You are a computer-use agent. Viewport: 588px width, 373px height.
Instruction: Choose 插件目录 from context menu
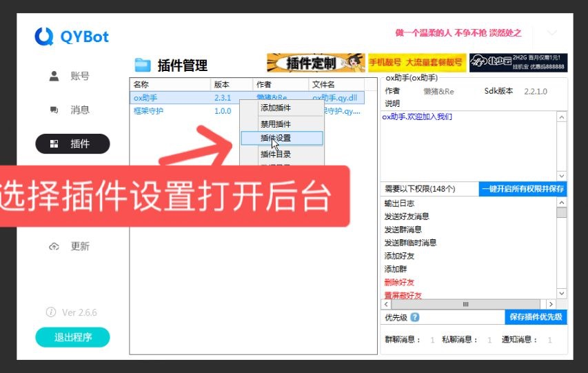coord(282,154)
